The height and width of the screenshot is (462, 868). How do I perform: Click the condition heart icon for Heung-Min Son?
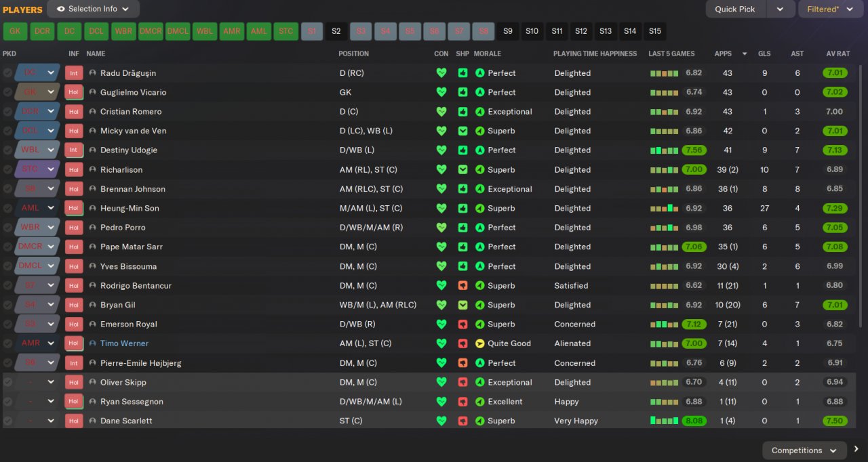[x=441, y=209]
